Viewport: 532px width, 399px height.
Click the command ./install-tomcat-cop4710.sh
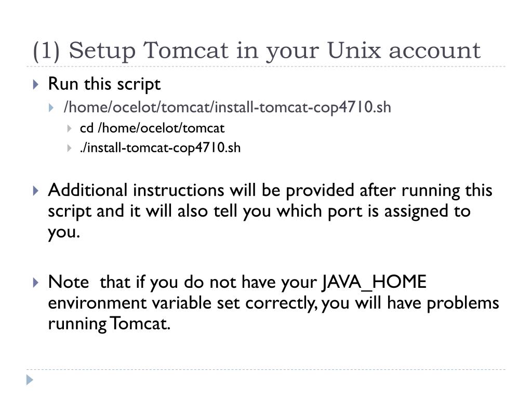click(x=160, y=148)
